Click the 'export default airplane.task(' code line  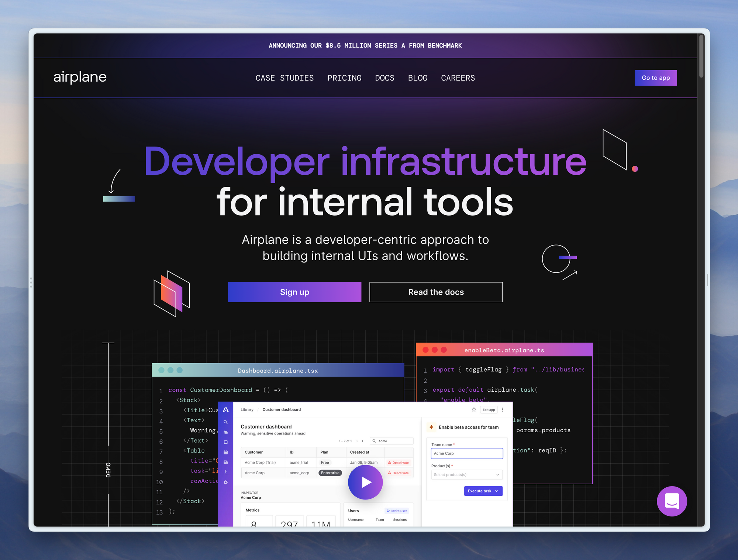(x=485, y=390)
